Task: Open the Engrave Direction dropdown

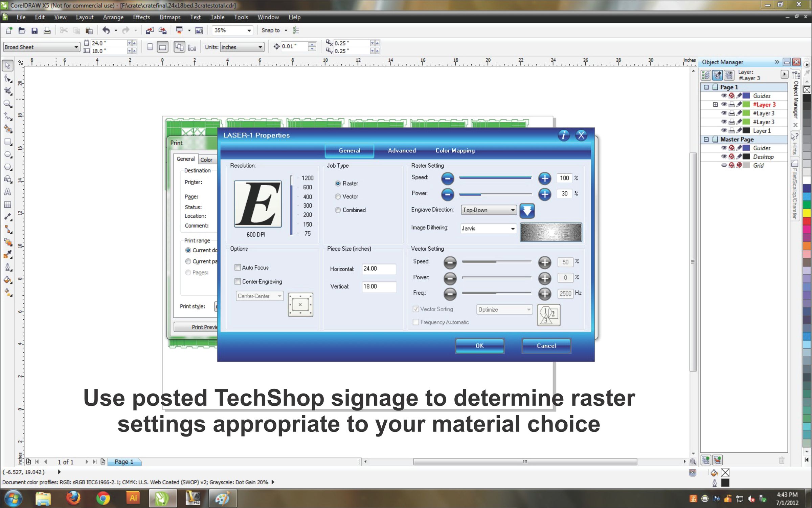Action: (489, 210)
